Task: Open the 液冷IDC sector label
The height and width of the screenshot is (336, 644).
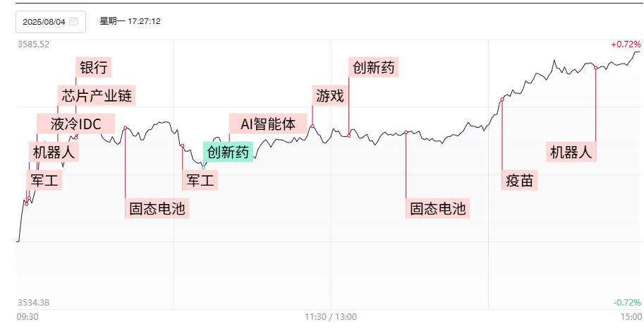Action: pos(75,124)
